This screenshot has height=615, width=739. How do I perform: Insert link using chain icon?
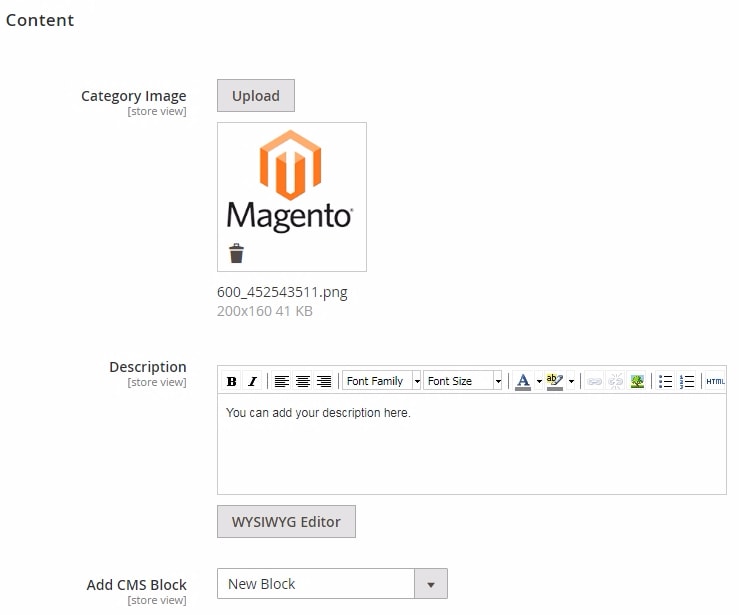pyautogui.click(x=594, y=381)
